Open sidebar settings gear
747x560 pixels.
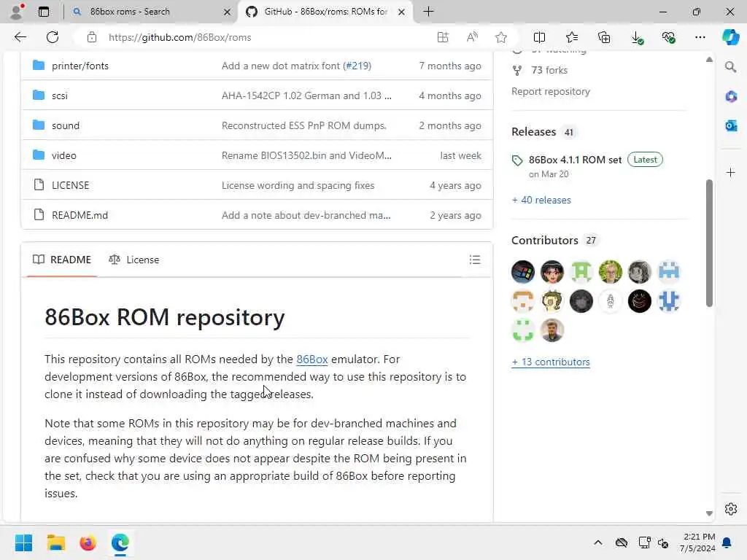731,509
